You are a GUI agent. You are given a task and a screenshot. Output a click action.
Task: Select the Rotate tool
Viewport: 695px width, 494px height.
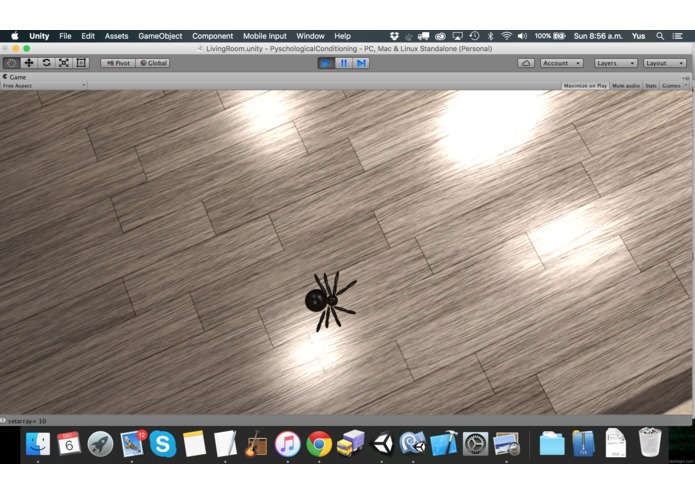click(x=46, y=63)
